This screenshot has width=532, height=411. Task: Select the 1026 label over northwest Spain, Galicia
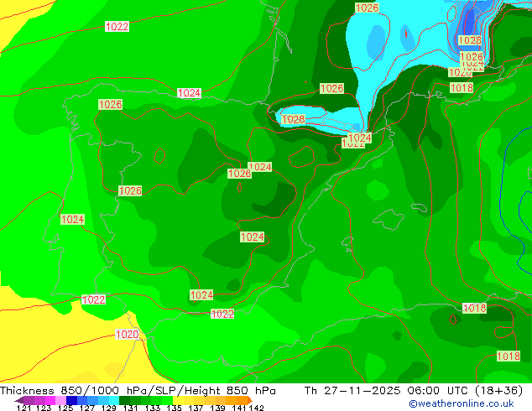[110, 105]
